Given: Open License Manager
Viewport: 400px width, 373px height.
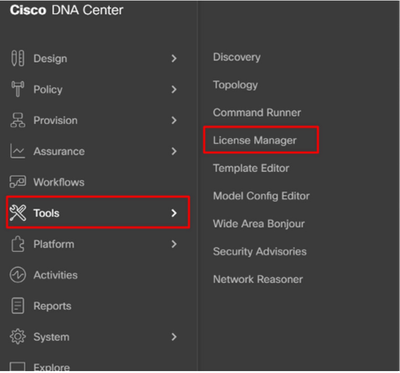Looking at the screenshot, I should 255,140.
